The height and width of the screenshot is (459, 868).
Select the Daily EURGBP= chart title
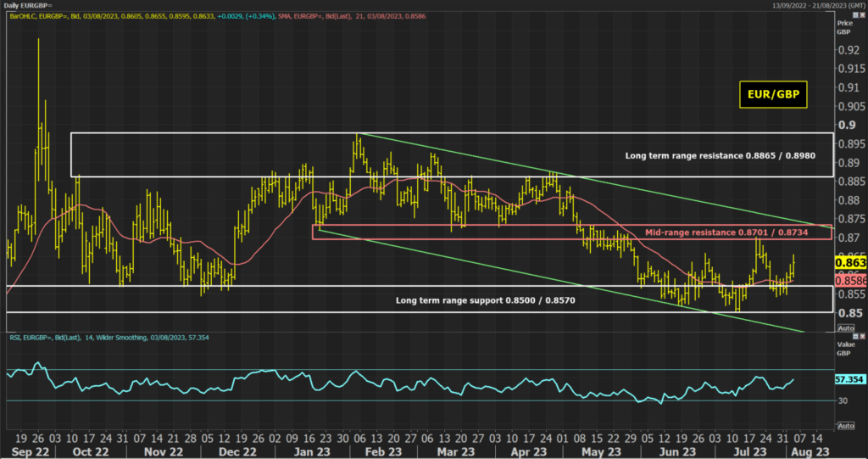(28, 6)
